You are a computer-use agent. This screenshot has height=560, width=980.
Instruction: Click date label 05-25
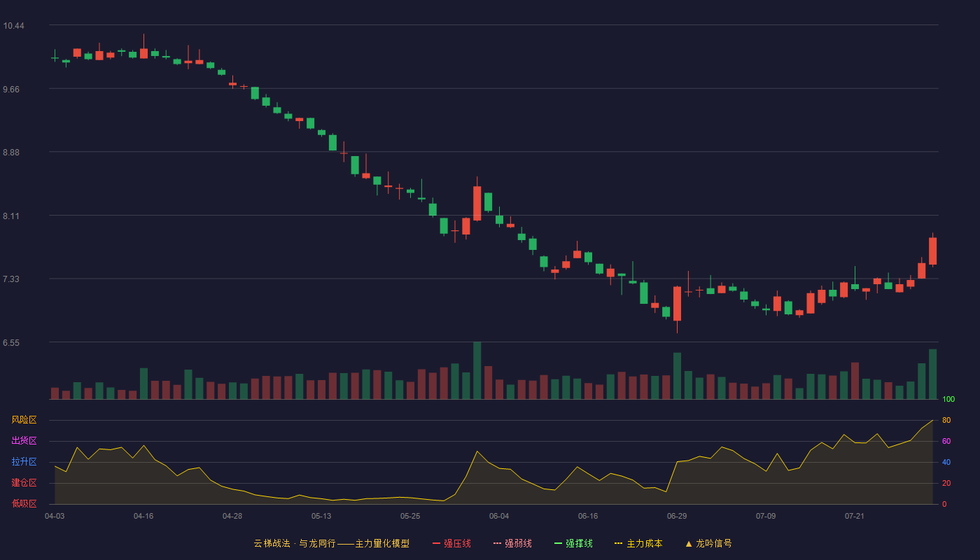click(x=410, y=516)
